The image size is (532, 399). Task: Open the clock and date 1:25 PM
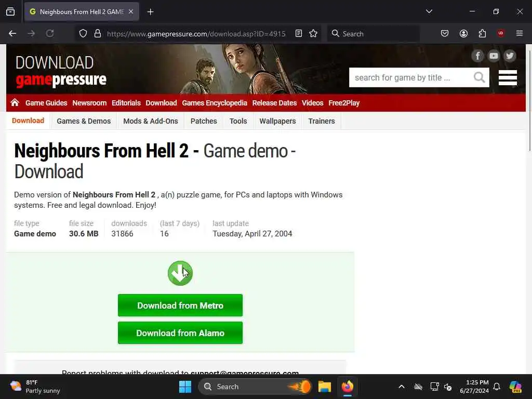click(474, 387)
